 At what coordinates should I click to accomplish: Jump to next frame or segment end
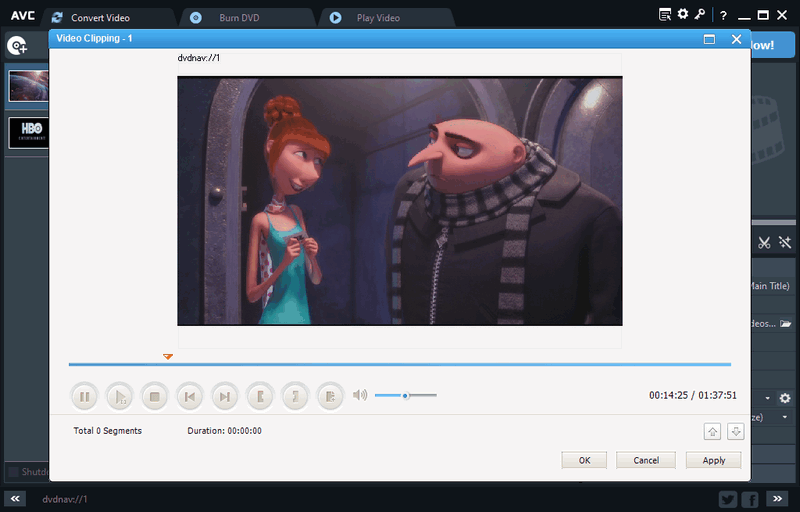point(224,396)
